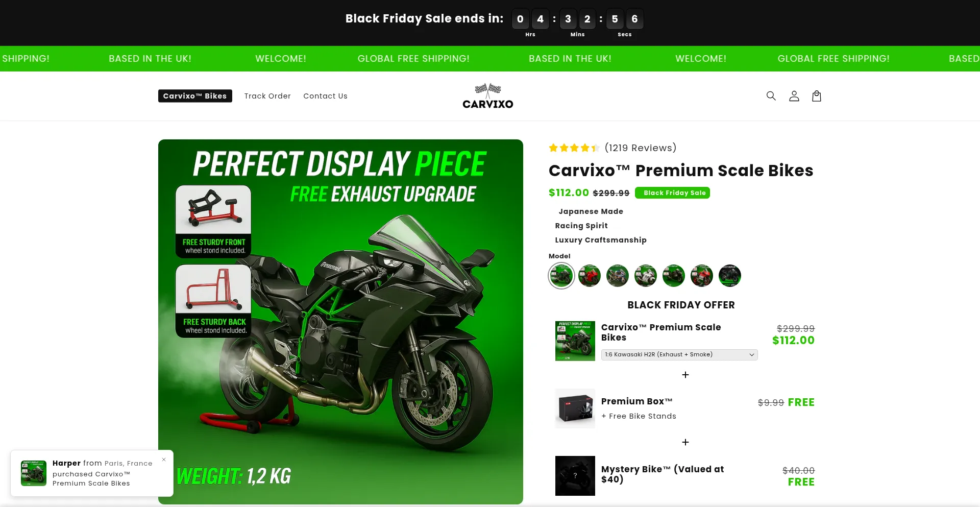Open the Track Order menu link
This screenshot has width=980, height=507.
coord(267,96)
